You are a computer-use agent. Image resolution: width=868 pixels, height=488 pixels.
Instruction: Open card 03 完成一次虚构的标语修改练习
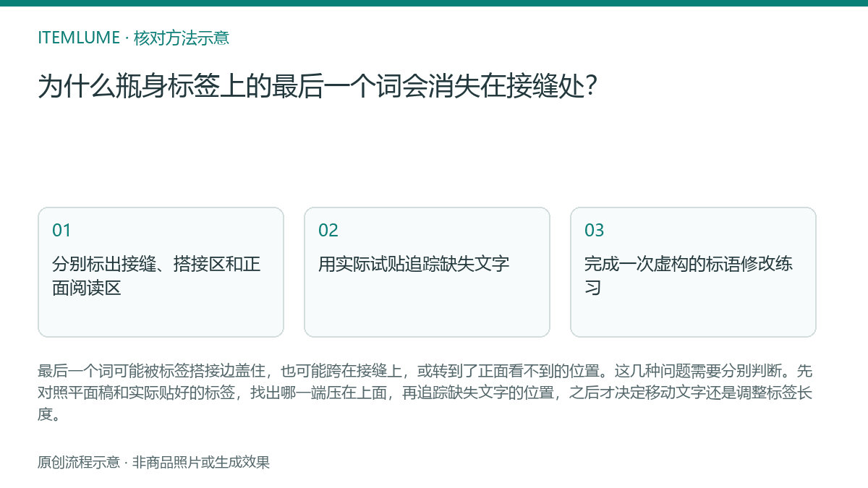click(x=693, y=272)
